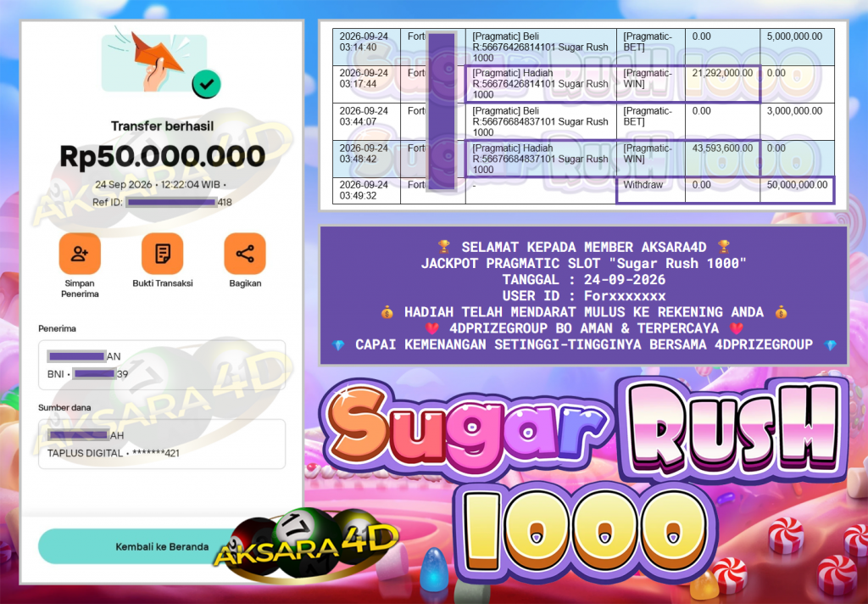The image size is (868, 604).
Task: Click the Sumber dana TAPLUS DIGITAL card
Action: tap(162, 444)
